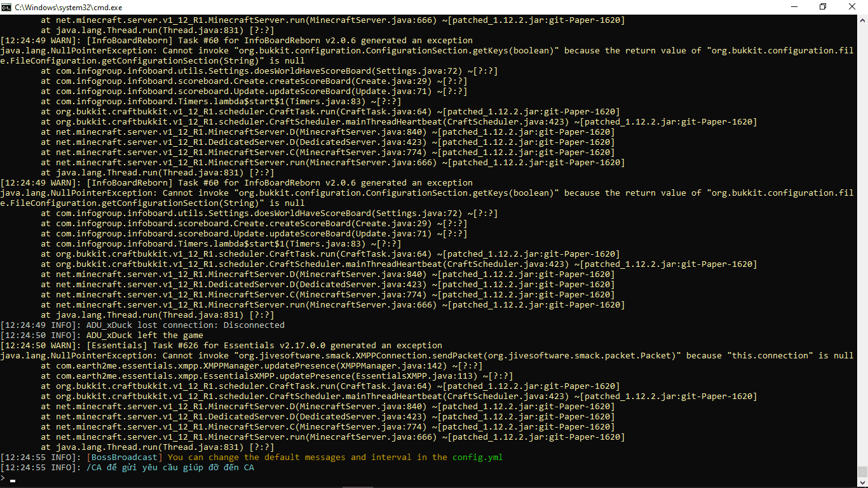The image size is (868, 488).
Task: Click the BossBroadcast default messages line
Action: tap(252, 457)
